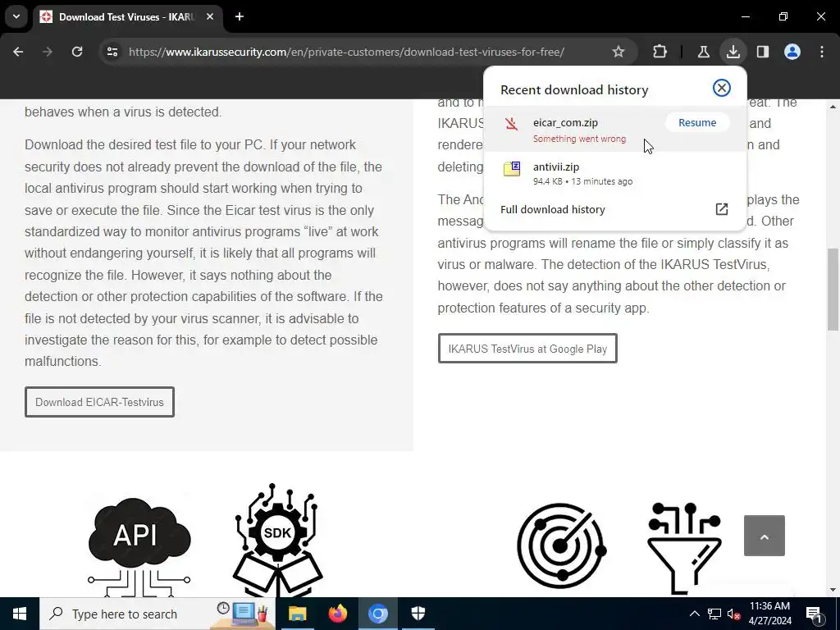Screen dimensions: 840x630
Task: Open the side panel icon
Action: [x=762, y=52]
